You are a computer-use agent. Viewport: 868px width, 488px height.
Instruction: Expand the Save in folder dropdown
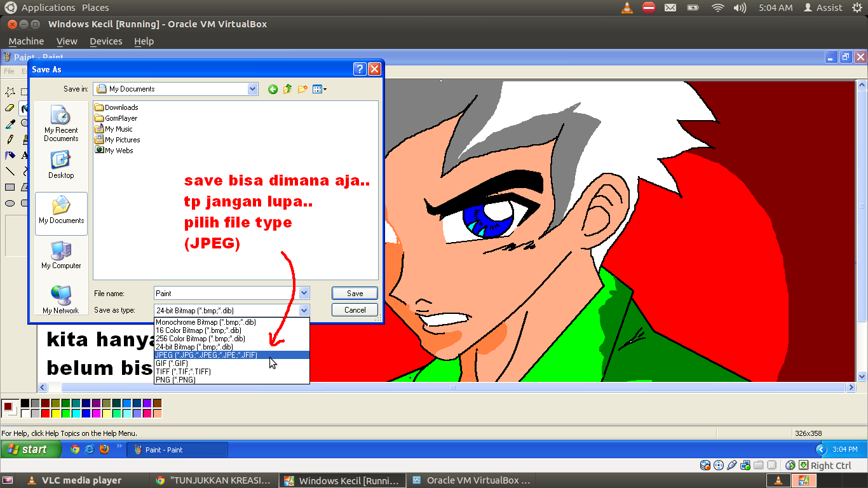click(253, 89)
